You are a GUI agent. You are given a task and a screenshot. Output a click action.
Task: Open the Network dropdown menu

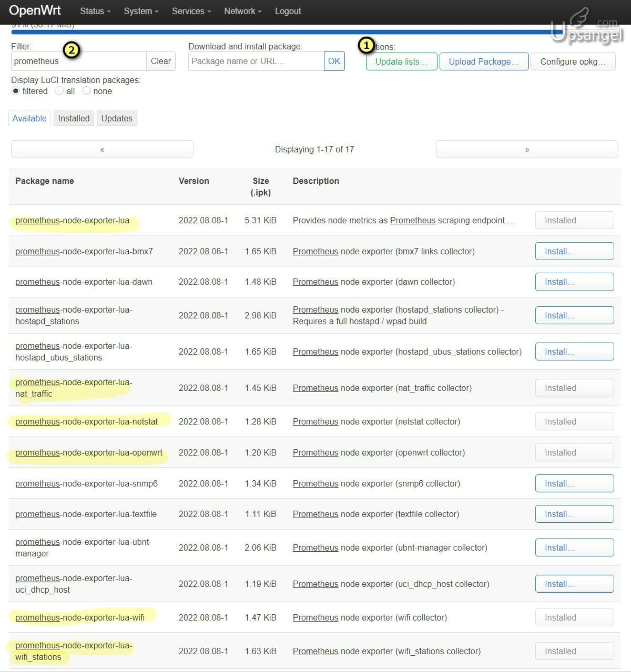[x=241, y=10]
